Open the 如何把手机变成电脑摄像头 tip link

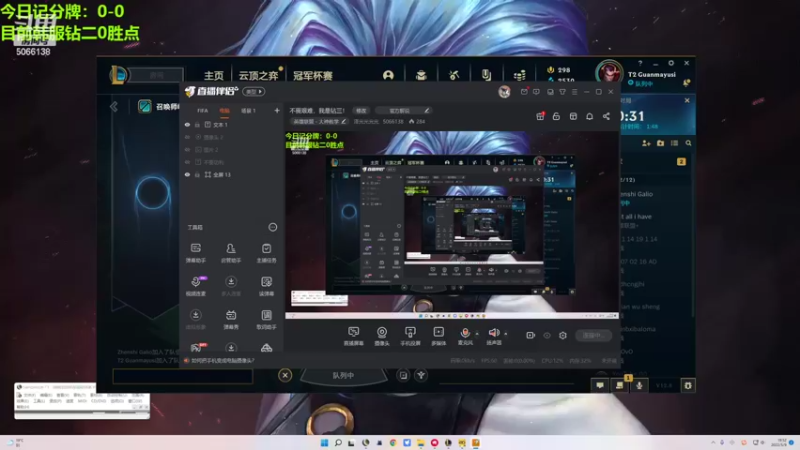222,360
